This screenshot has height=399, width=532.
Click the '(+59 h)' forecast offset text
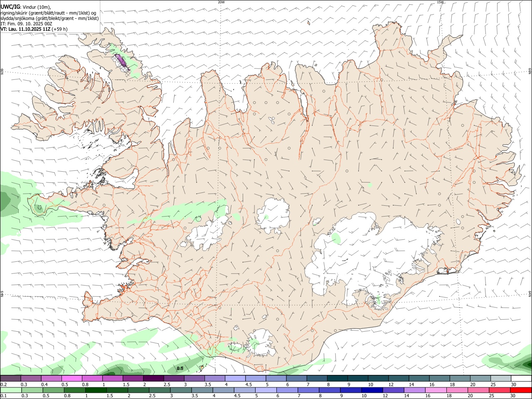[x=60, y=29]
